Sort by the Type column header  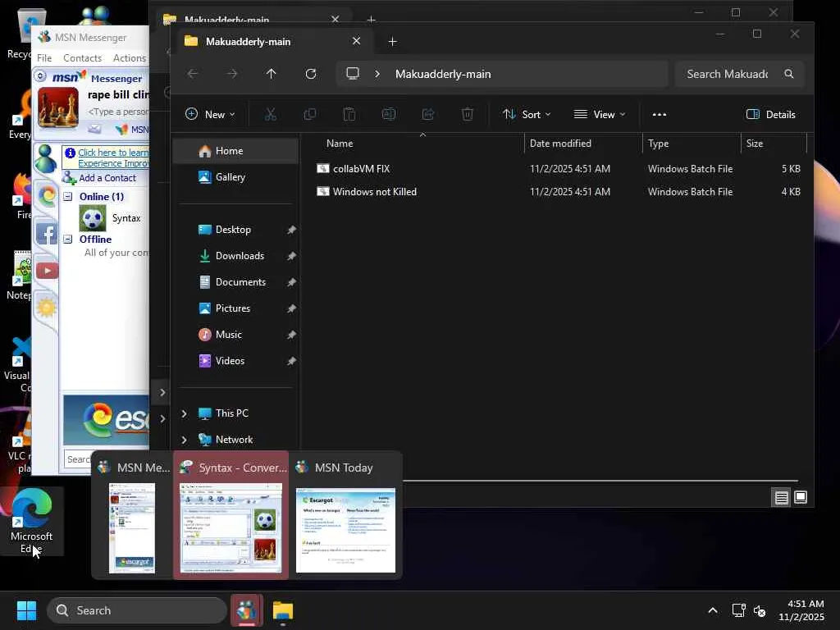pyautogui.click(x=659, y=144)
